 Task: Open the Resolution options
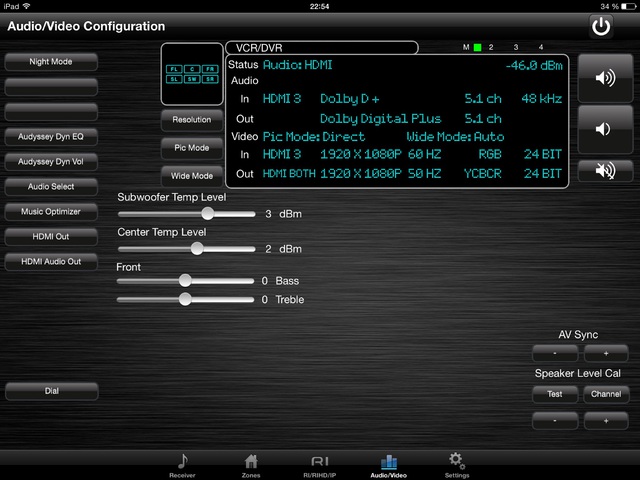[191, 120]
